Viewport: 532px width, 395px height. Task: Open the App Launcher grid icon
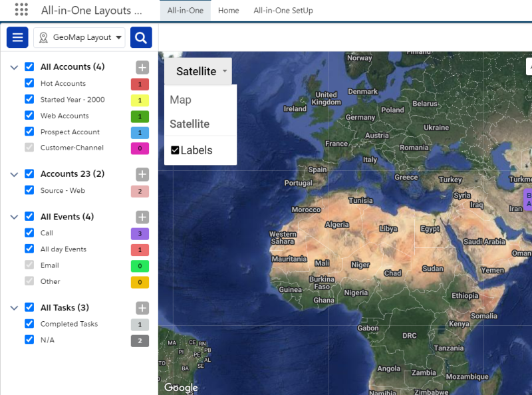[21, 10]
